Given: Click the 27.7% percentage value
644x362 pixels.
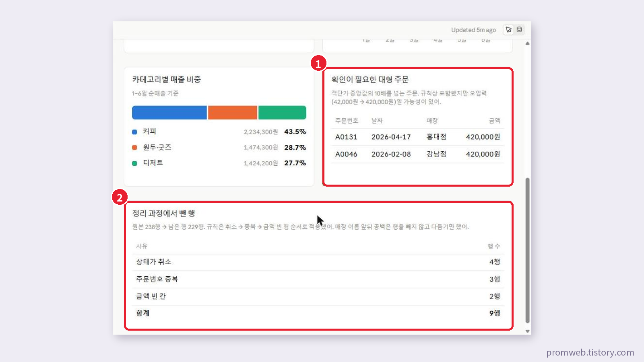Looking at the screenshot, I should coord(295,163).
